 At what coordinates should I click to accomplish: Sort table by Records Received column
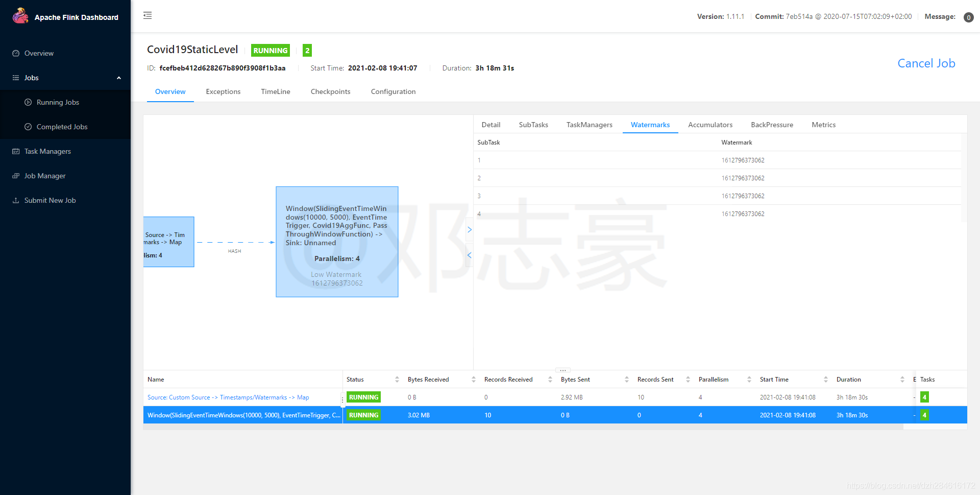(550, 380)
